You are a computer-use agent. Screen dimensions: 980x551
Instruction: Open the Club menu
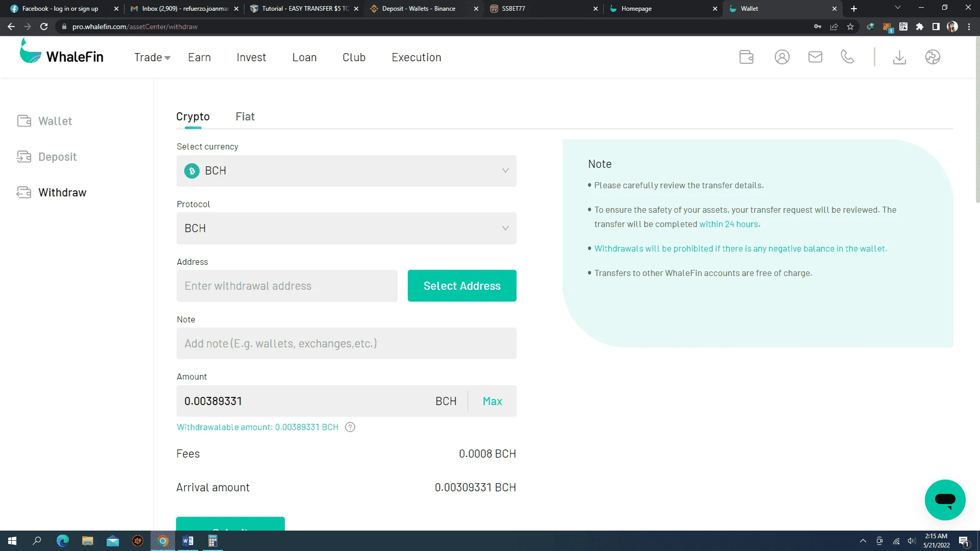click(354, 58)
